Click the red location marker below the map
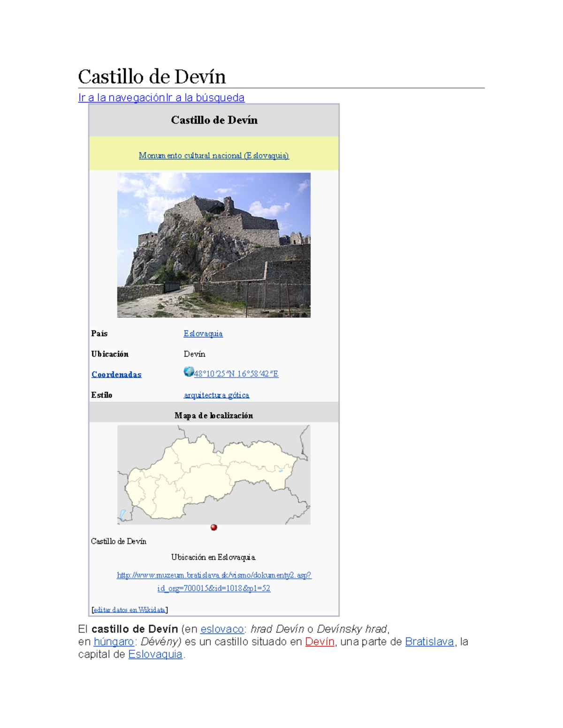Viewport: 563px width, 728px height. coord(214,527)
